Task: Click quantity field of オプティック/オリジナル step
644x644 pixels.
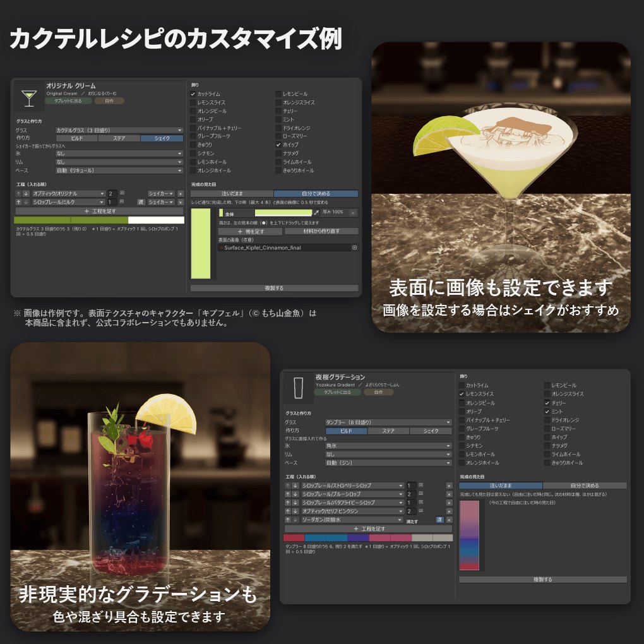Action: (x=112, y=193)
